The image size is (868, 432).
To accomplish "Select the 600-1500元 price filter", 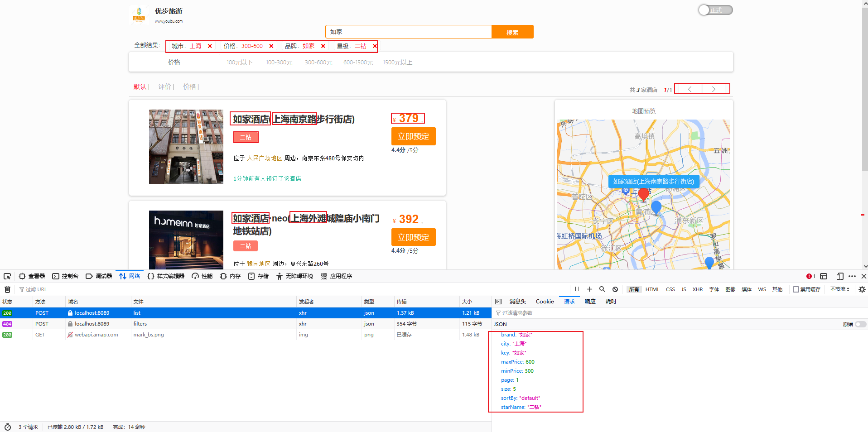I will pyautogui.click(x=358, y=62).
